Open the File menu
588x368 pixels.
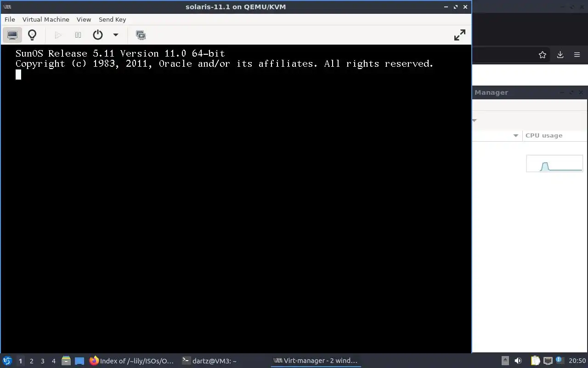click(x=10, y=19)
